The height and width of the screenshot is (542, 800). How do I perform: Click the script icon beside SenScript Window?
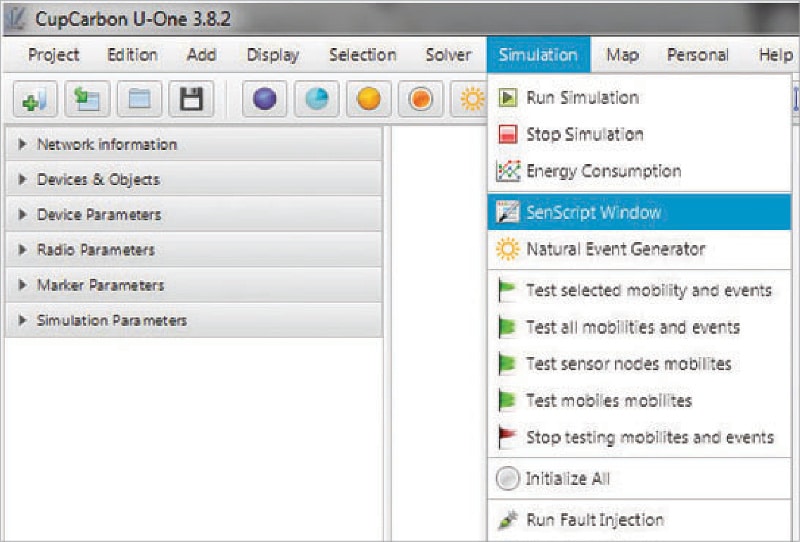pos(508,212)
